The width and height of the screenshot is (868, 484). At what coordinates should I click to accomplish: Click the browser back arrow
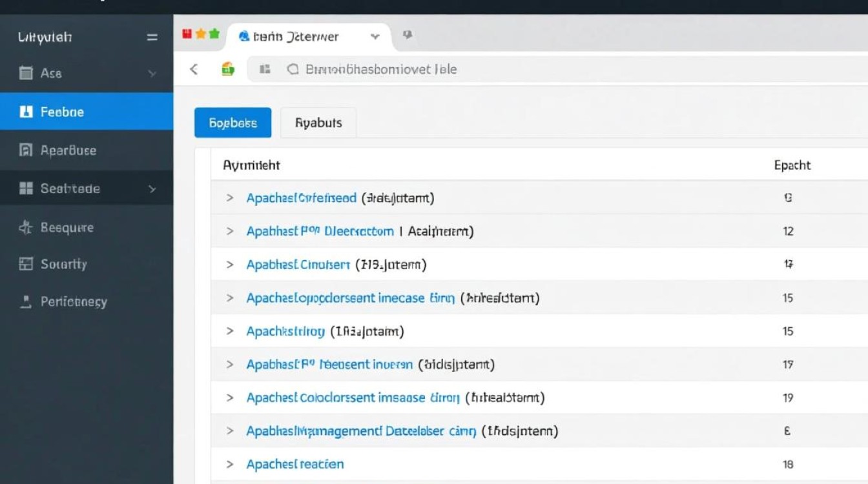(194, 69)
